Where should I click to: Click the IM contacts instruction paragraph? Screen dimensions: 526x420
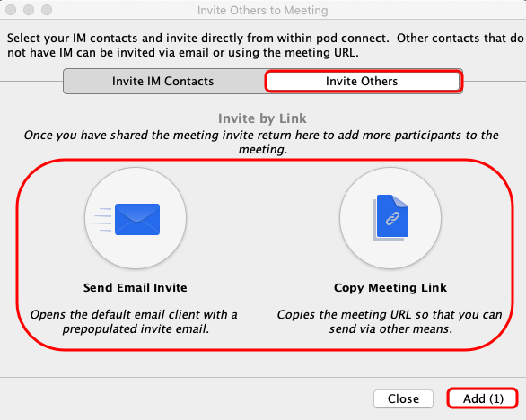coord(265,45)
